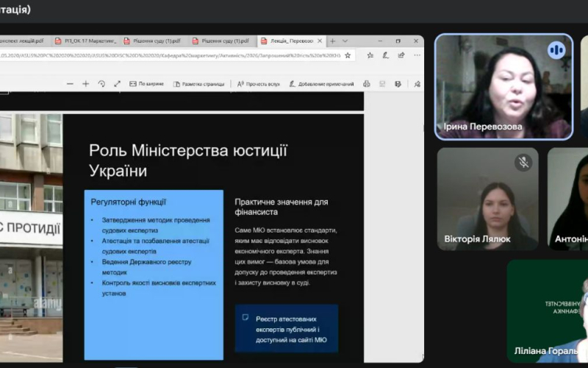Viewport: 588px width, 368px height.
Task: Minimize the shared browser window
Action: (380, 41)
